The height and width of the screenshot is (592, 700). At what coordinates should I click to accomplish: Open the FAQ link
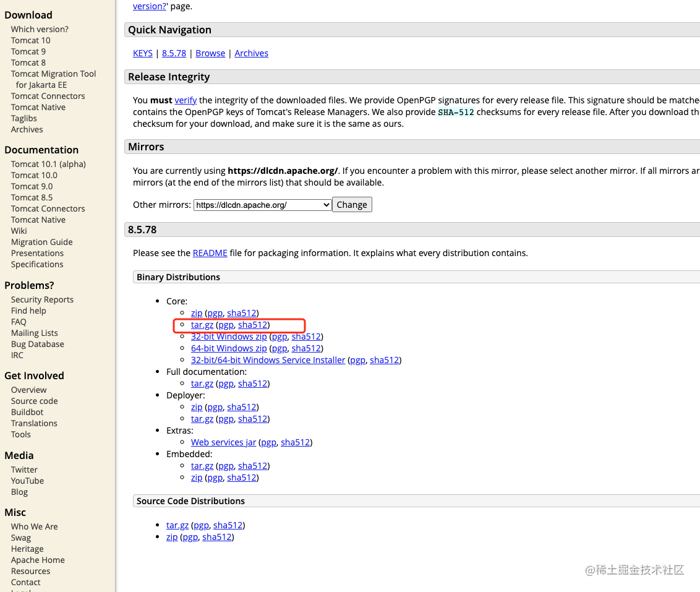pyautogui.click(x=19, y=322)
